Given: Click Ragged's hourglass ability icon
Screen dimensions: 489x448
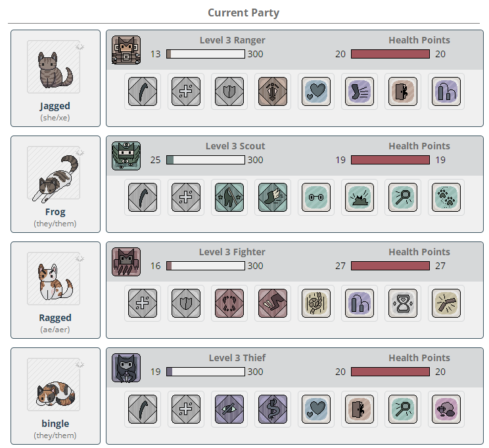Looking at the screenshot, I should (x=403, y=303).
